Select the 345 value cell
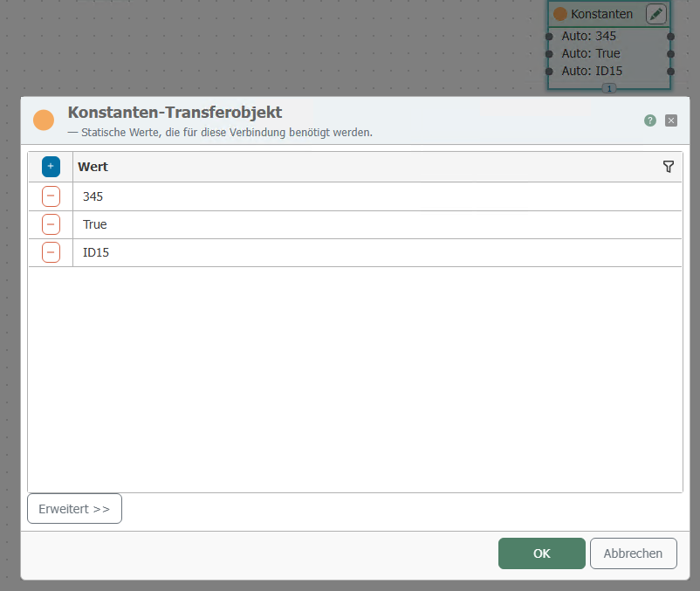Viewport: 700px width, 591px height. [x=375, y=196]
